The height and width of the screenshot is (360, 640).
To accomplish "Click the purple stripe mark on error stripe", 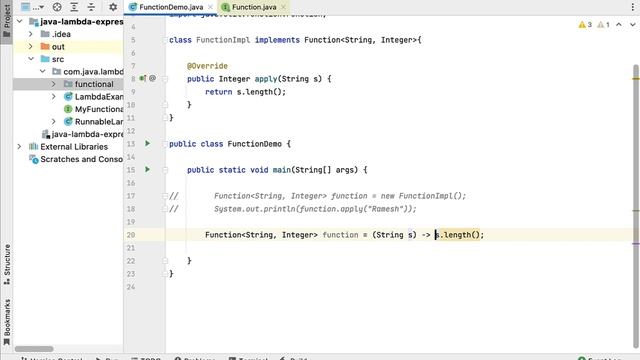I will pos(636,244).
